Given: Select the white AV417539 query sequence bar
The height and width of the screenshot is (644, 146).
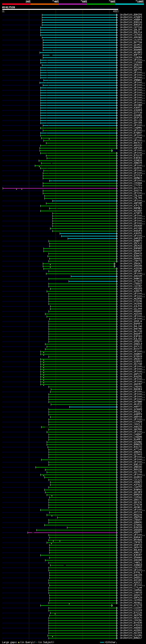Looking at the screenshot, I should pos(60,9).
